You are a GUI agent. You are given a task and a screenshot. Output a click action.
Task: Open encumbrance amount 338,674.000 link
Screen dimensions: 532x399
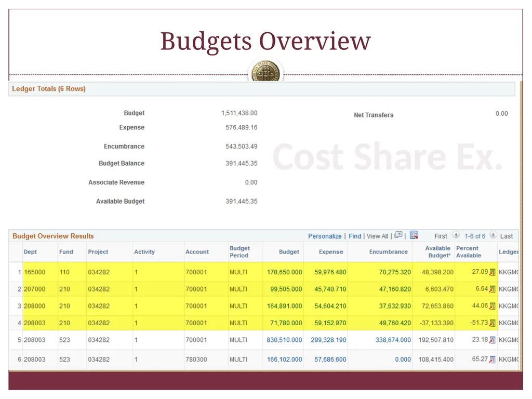pos(393,340)
